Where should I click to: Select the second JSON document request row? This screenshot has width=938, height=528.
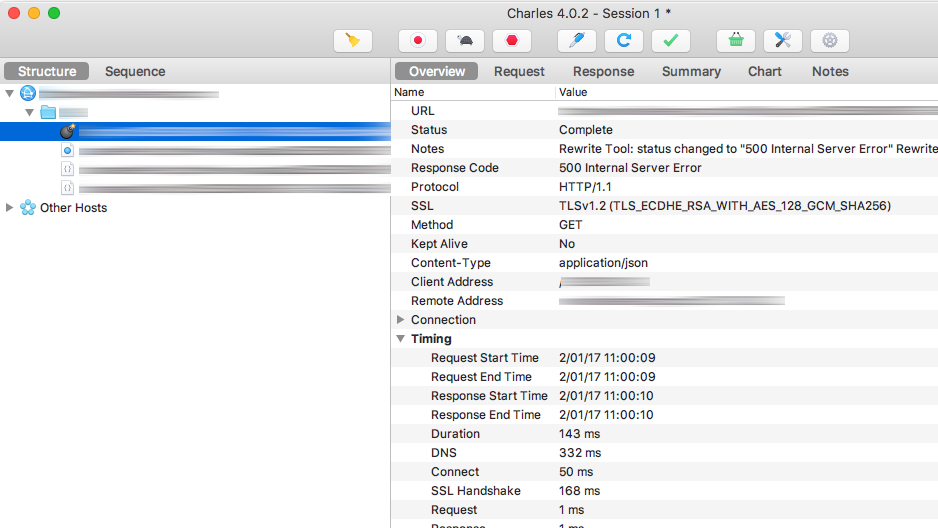coord(195,188)
